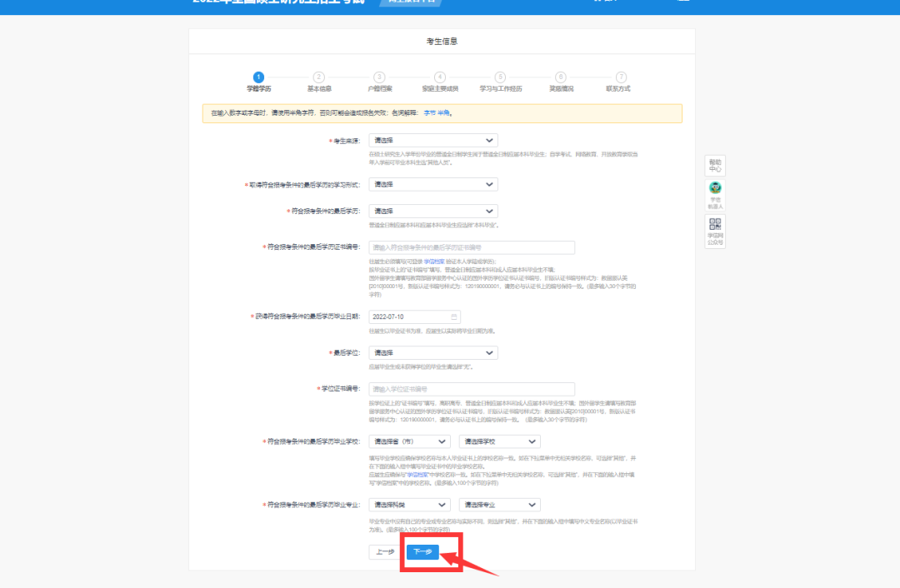
Task: Click the 取得符合报考条件的最后学历的学习形式 label
Action: 304,185
